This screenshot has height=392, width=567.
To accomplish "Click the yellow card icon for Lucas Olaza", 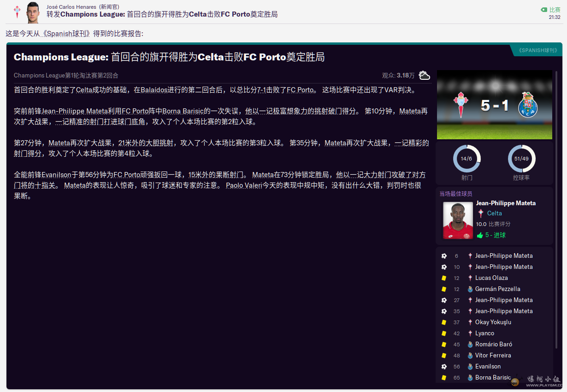I will point(444,278).
